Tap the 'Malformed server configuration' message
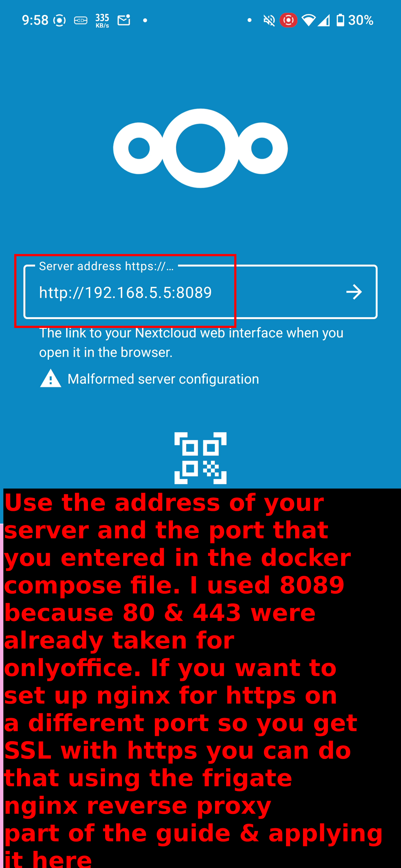The image size is (401, 868). click(163, 379)
